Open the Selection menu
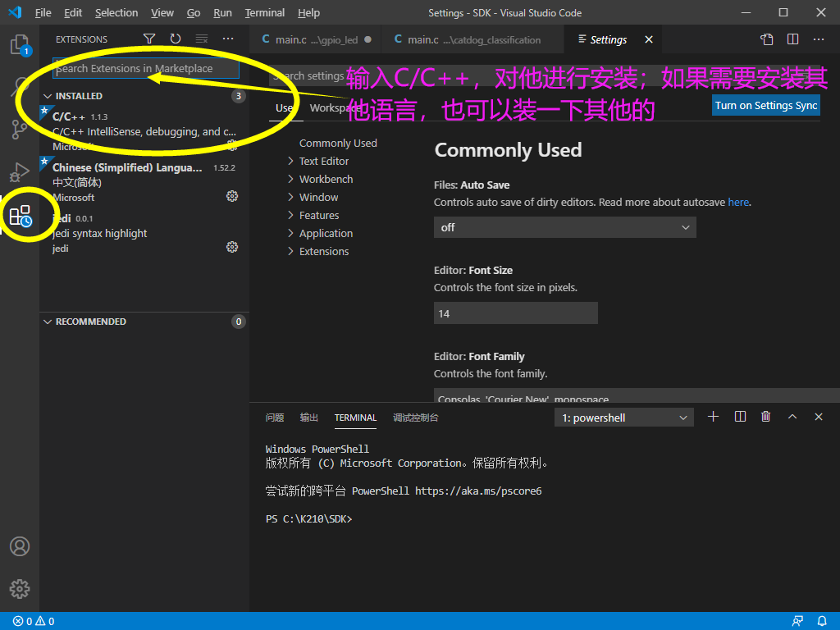This screenshot has width=840, height=630. point(116,12)
